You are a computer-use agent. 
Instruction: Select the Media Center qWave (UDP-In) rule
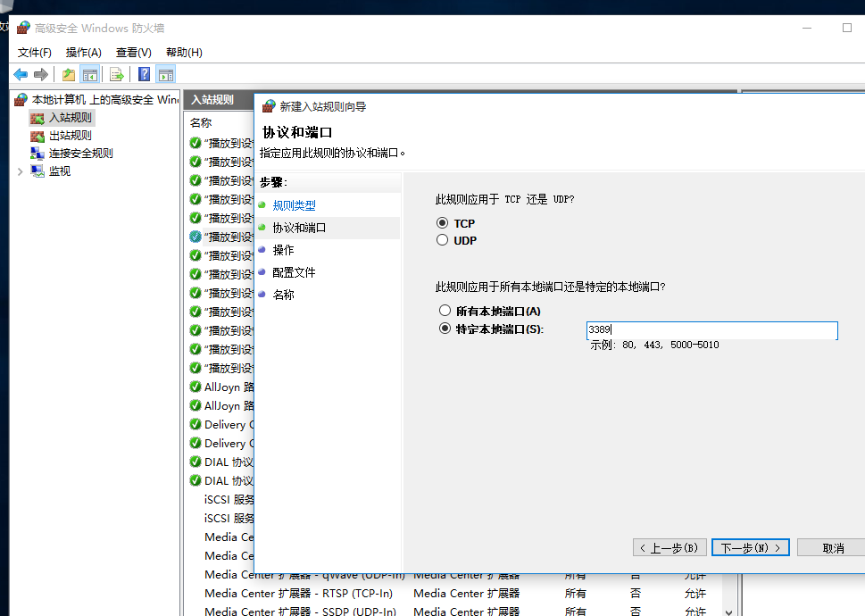[x=304, y=575]
